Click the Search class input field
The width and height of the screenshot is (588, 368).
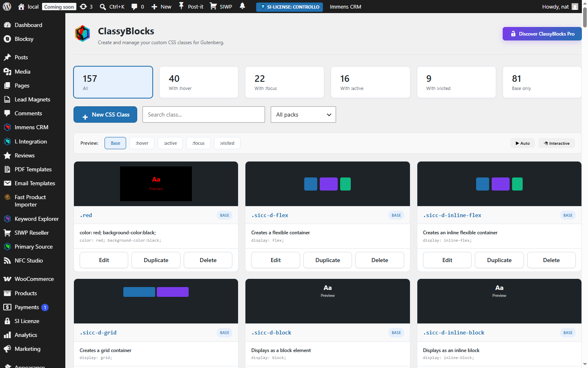[x=204, y=114]
